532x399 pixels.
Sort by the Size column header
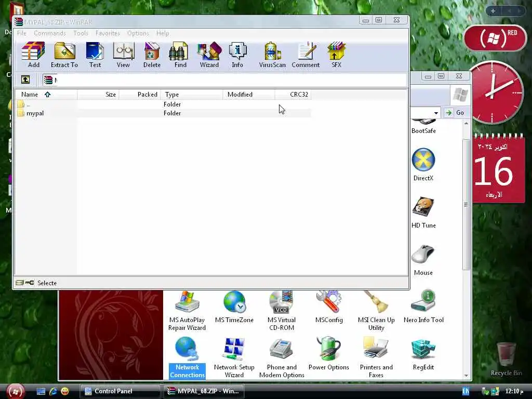coord(98,95)
